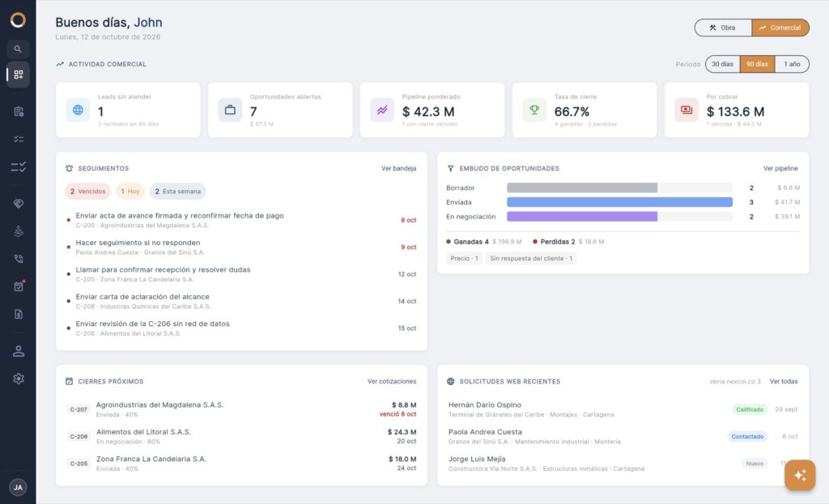Open the Ver pipeline link
This screenshot has height=504, width=829.
click(x=780, y=168)
